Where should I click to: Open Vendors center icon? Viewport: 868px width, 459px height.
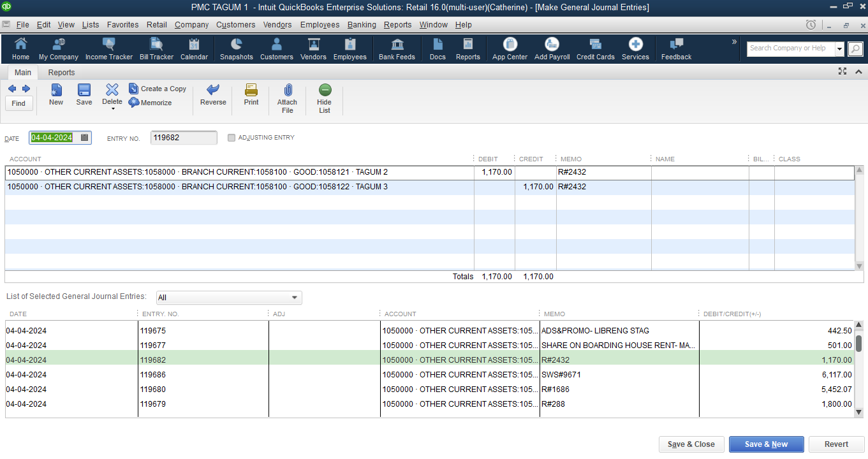pos(313,49)
